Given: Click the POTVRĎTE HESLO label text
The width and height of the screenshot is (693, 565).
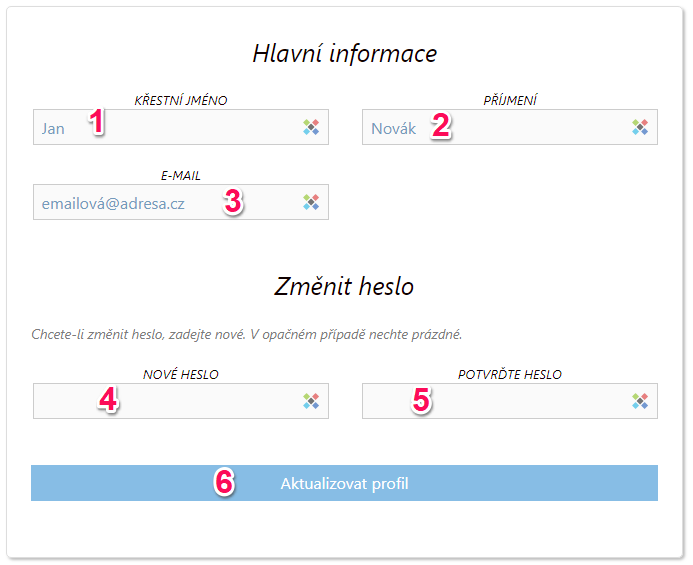Looking at the screenshot, I should tap(510, 375).
